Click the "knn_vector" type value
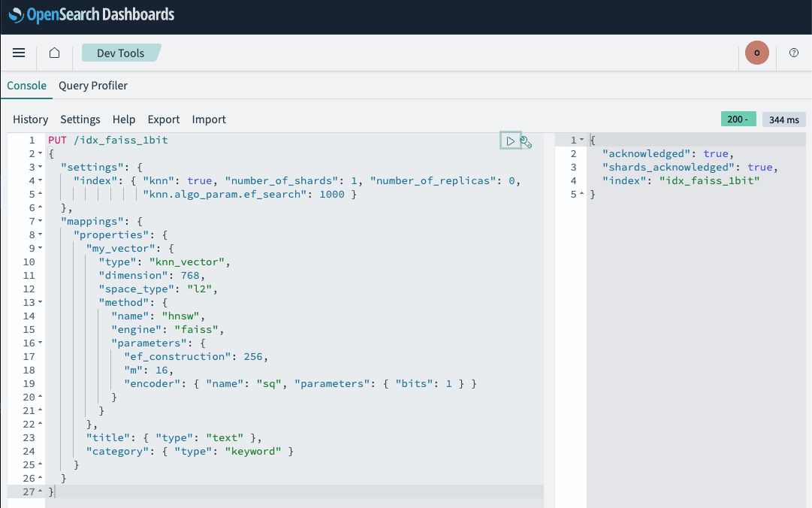812x508 pixels. [x=187, y=262]
